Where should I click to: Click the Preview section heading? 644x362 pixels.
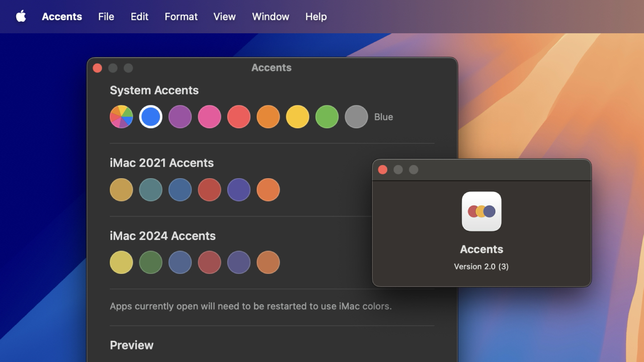pos(131,345)
